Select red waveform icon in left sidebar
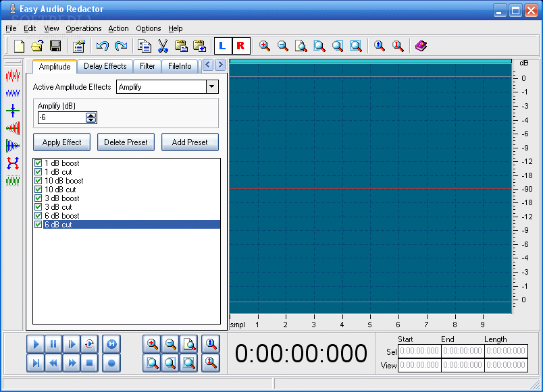This screenshot has height=392, width=543. 13,76
